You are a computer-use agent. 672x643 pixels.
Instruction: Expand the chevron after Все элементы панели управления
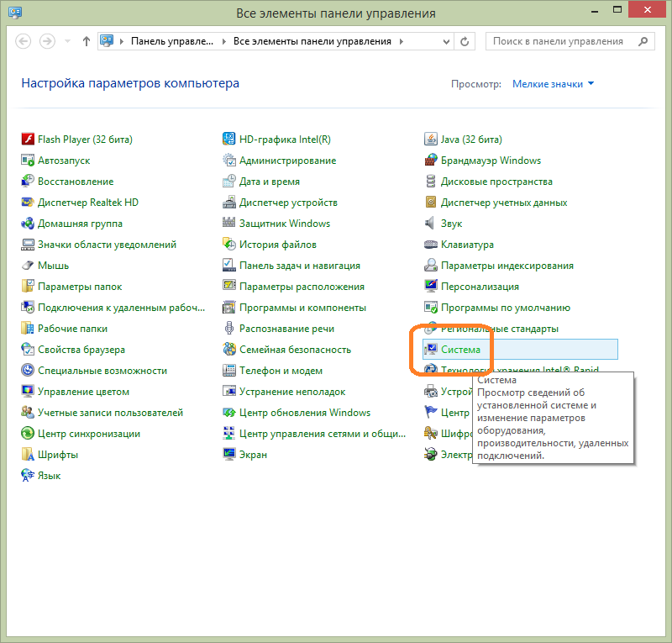point(402,42)
